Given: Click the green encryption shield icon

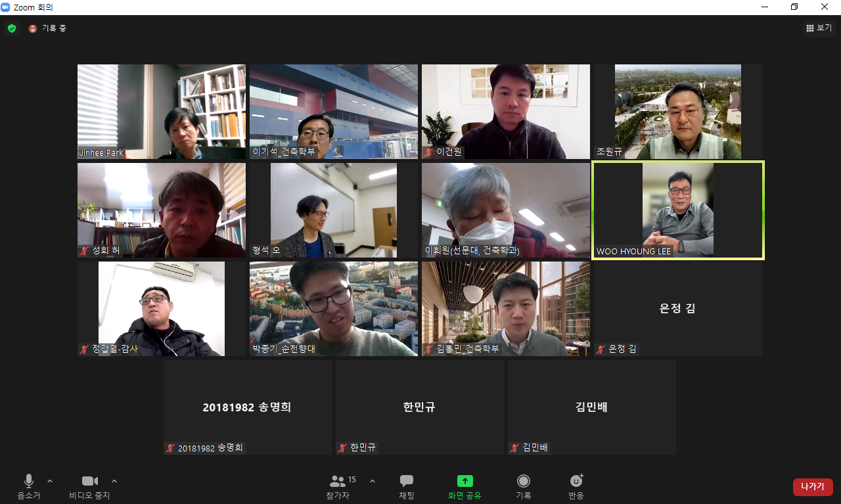Looking at the screenshot, I should [12, 28].
